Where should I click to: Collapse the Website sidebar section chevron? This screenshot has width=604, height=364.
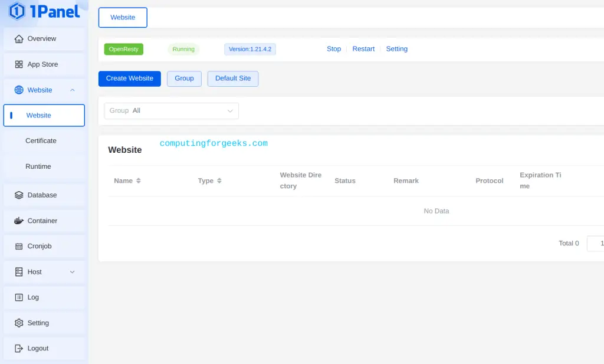[x=72, y=90]
